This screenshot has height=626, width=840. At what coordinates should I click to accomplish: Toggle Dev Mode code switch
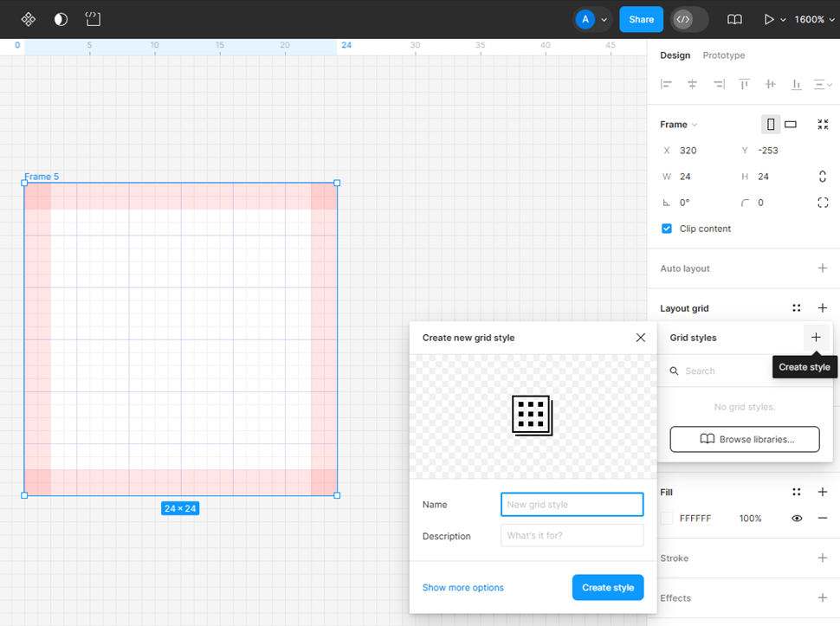(x=690, y=19)
